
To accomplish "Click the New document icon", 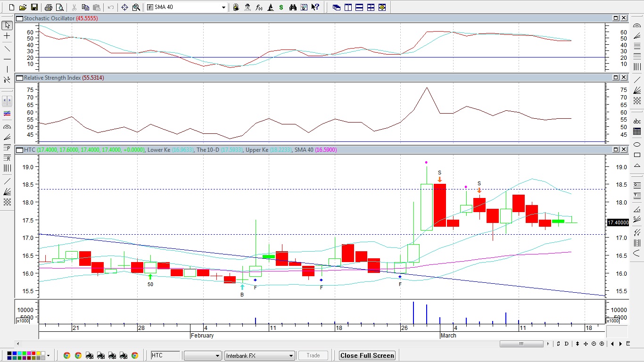I will 12,8.
